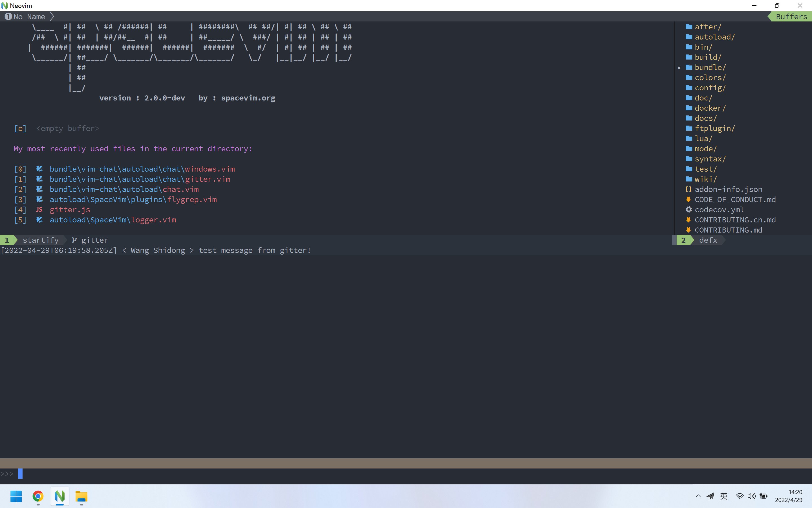This screenshot has height=508, width=812.
Task: Click the markdown icon beside CONTRIBUTING.cn.md
Action: tap(689, 219)
